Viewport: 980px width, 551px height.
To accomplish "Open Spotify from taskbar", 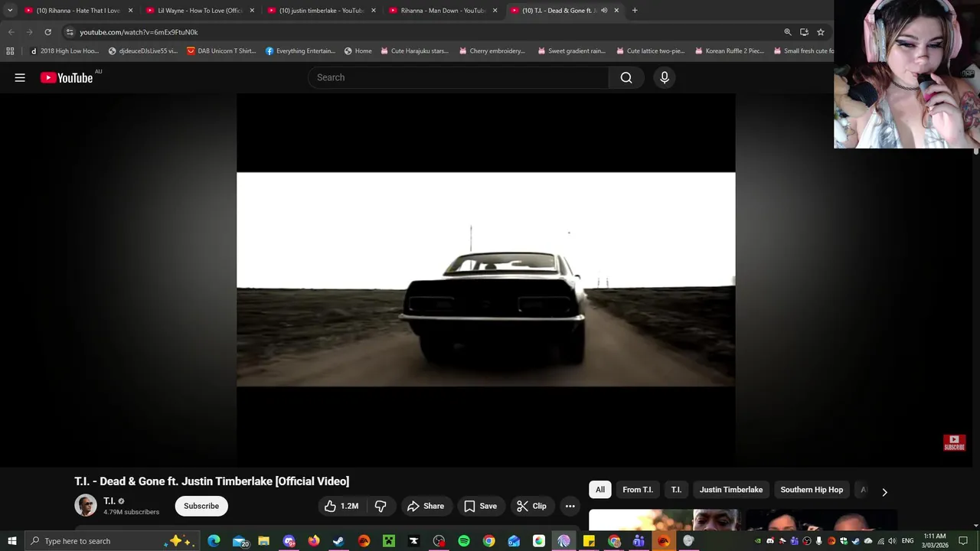I will 464,541.
